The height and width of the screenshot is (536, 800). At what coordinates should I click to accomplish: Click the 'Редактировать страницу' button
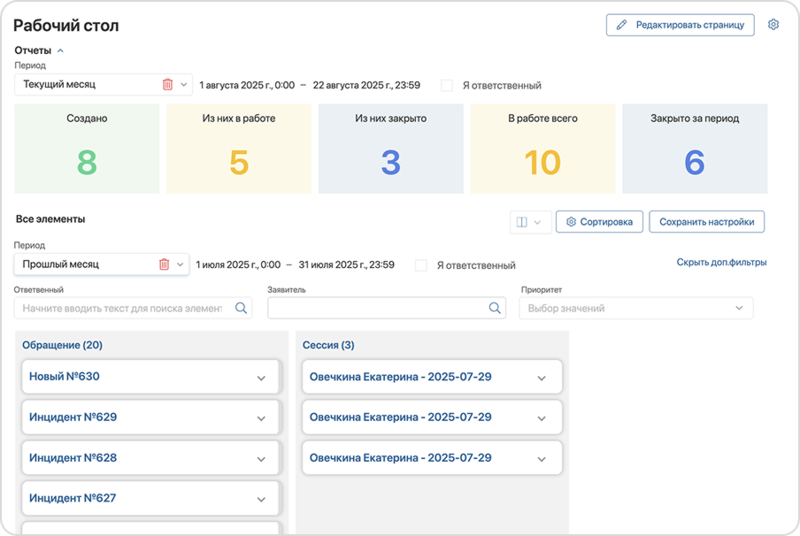680,25
